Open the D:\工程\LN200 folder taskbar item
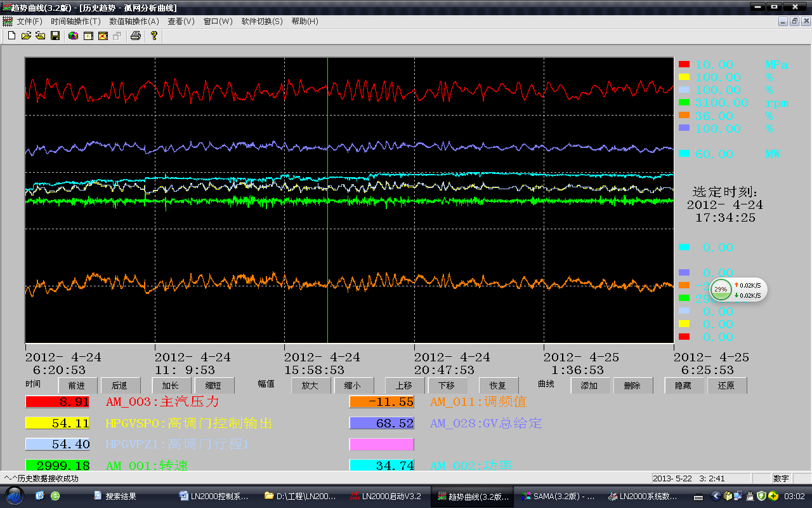 [300, 496]
